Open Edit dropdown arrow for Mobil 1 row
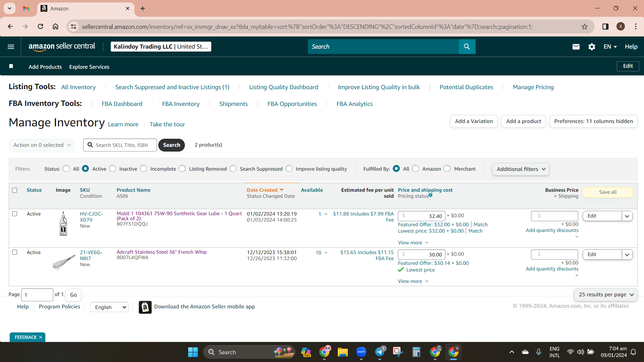The height and width of the screenshot is (362, 644). [x=627, y=216]
